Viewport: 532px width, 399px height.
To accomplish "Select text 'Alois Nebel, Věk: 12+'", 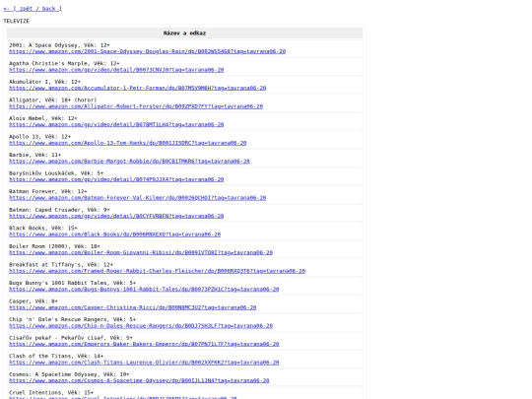I will click(x=43, y=119).
